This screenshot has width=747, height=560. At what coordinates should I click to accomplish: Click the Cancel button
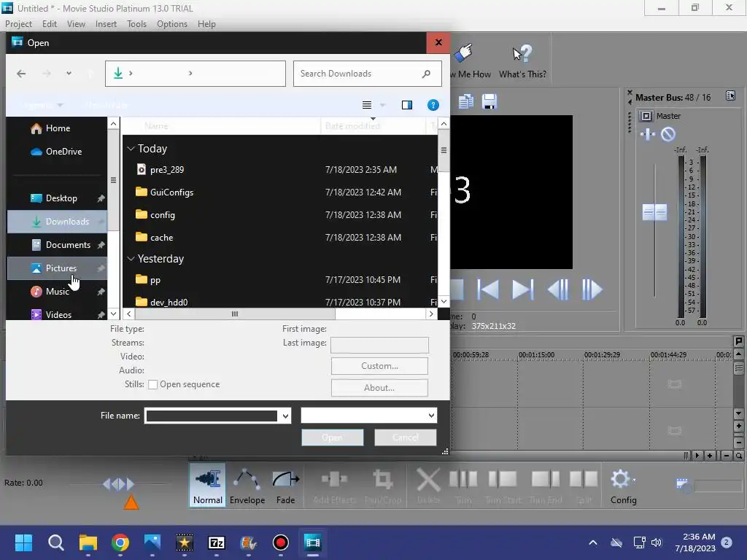406,437
